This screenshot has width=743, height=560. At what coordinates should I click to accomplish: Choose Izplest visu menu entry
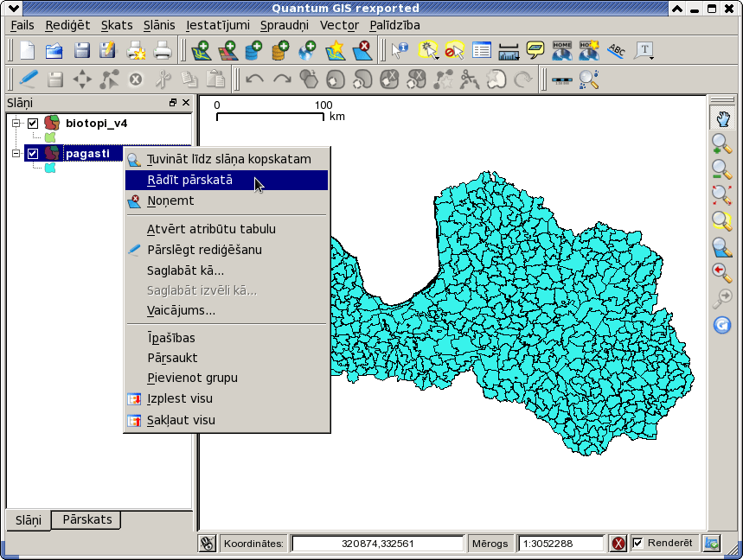[227, 399]
